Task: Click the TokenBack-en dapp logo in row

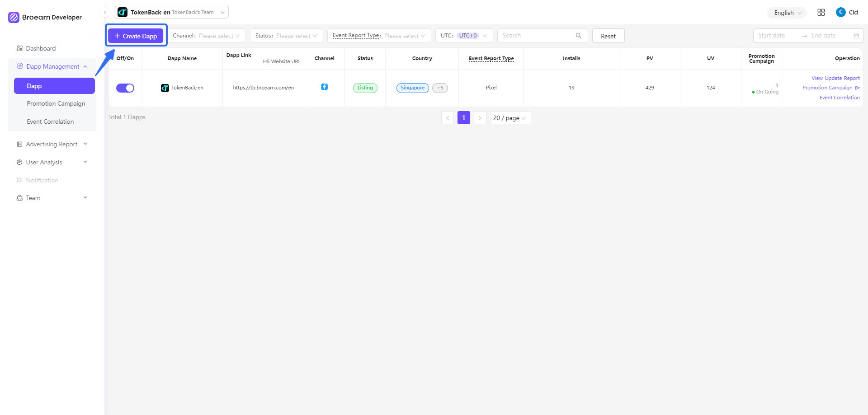Action: [165, 88]
